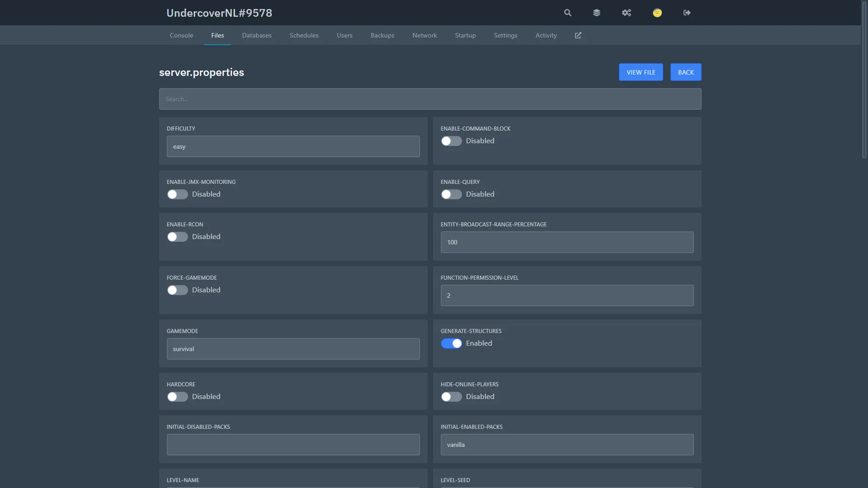The height and width of the screenshot is (488, 868).
Task: Toggle the force-gamemode switch
Action: pyautogui.click(x=177, y=290)
